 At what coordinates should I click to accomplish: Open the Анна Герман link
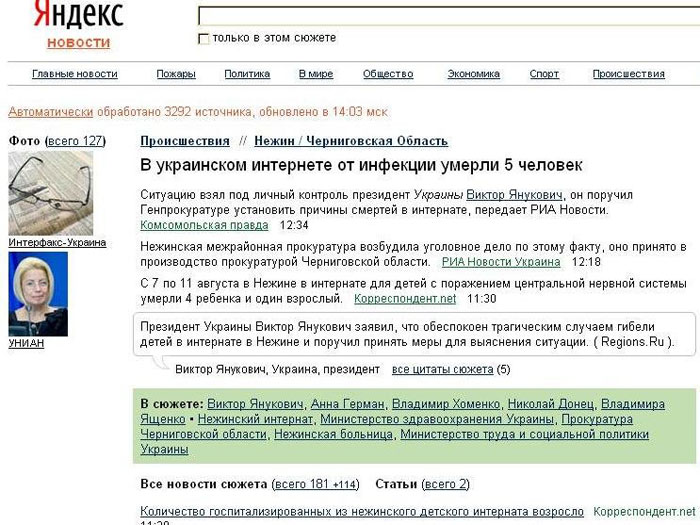click(x=347, y=404)
